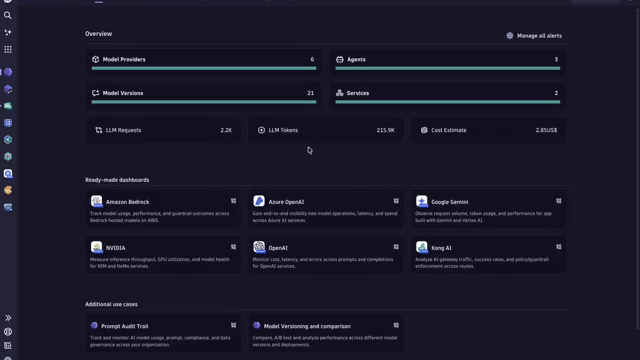This screenshot has height=360, width=640.
Task: Open the lifebuoy help icon
Action: [x=8, y=332]
